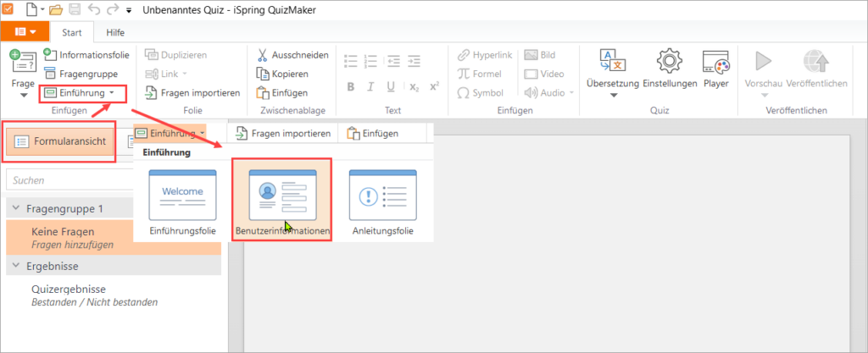Click the disabled Duplizieren button

176,55
